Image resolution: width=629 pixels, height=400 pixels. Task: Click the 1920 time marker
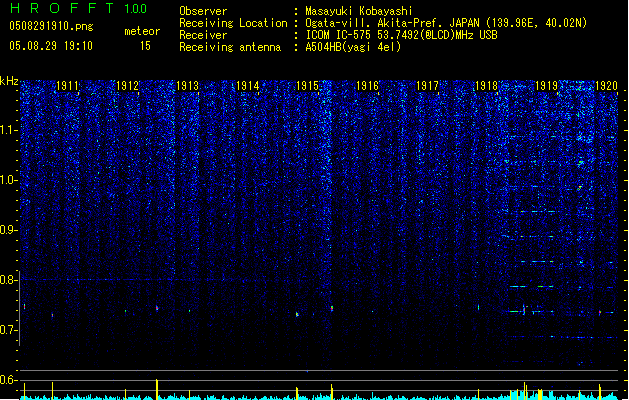click(606, 86)
